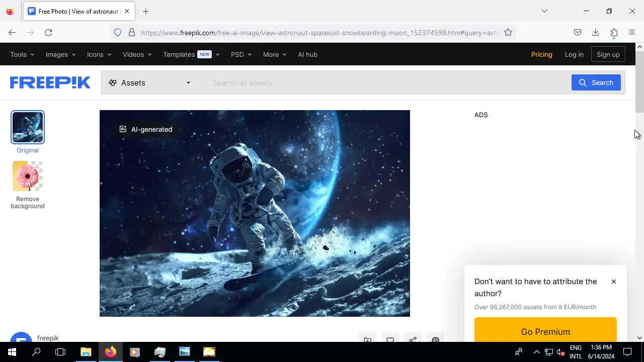Open the Windows Start menu
The image size is (644, 362).
click(12, 352)
